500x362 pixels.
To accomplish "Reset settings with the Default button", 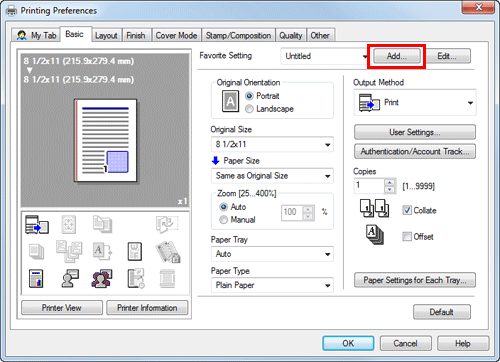I will (x=442, y=312).
